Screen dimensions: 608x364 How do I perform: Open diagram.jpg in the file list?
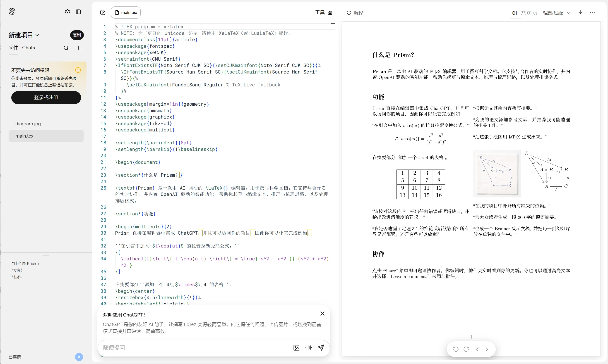[x=28, y=124]
